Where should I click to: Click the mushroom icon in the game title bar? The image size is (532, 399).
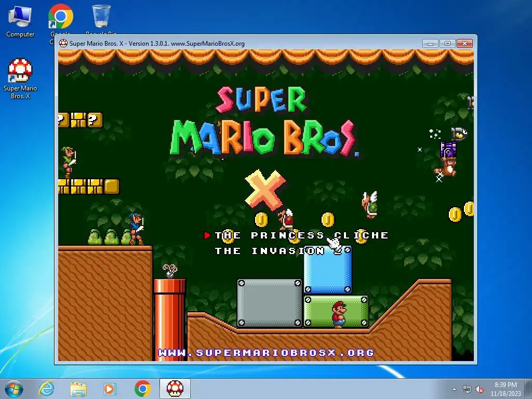[x=63, y=44]
